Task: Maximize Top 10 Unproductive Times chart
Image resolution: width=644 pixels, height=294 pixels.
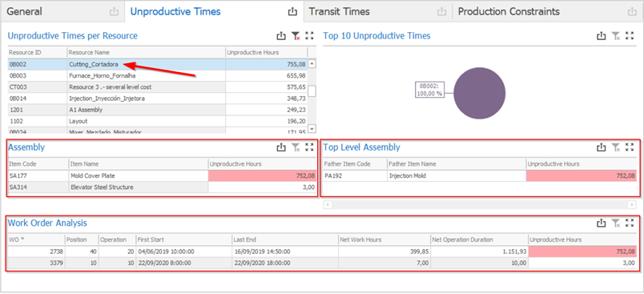Action: (x=630, y=36)
